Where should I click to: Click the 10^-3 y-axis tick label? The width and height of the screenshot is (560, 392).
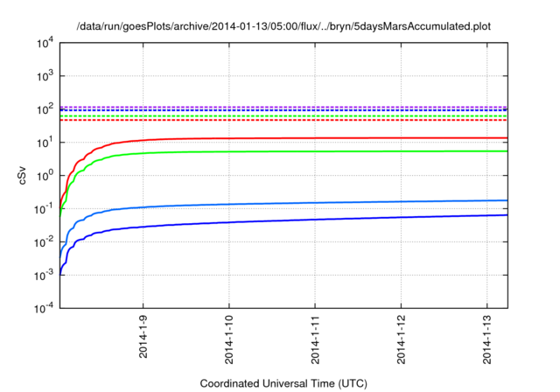44,276
